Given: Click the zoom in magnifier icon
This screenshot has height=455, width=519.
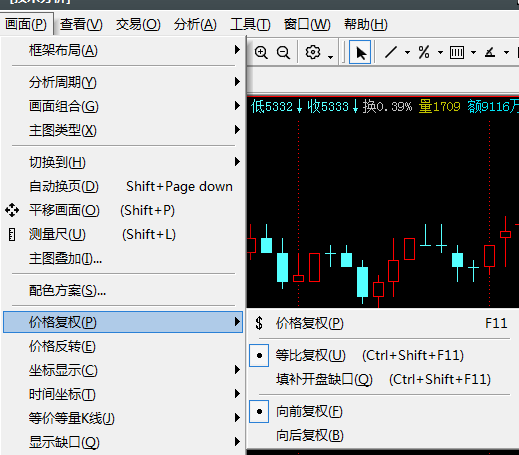Looking at the screenshot, I should click(261, 53).
